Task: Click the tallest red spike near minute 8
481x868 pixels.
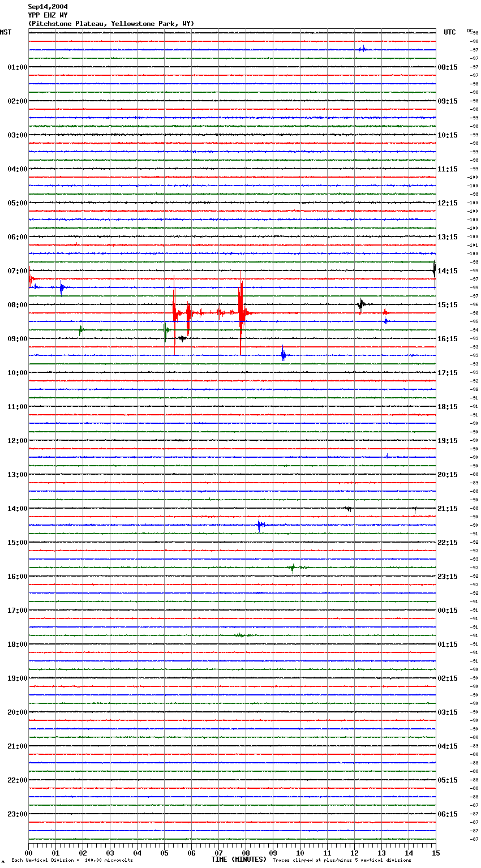Action: click(241, 312)
